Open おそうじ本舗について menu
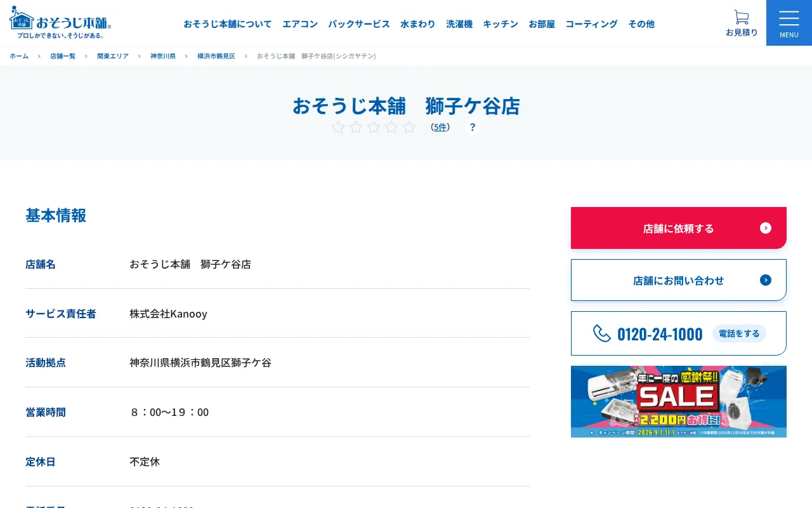This screenshot has width=812, height=508. (x=228, y=23)
